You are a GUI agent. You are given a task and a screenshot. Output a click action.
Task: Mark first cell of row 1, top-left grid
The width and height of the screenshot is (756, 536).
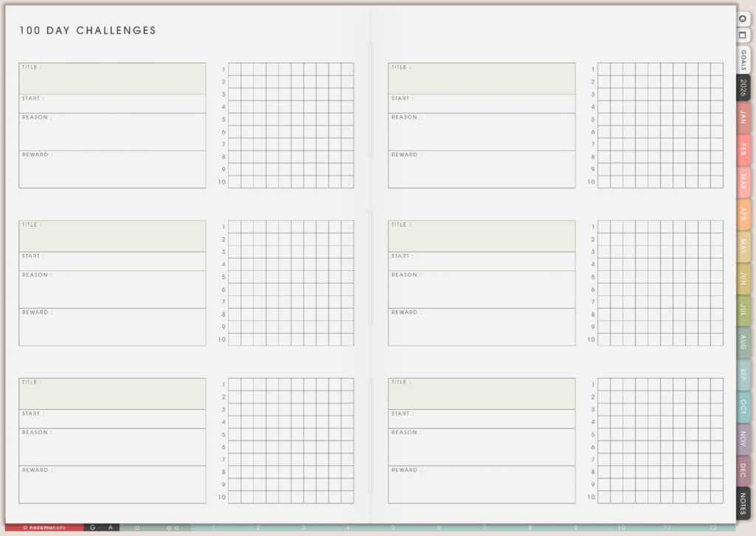coord(235,69)
